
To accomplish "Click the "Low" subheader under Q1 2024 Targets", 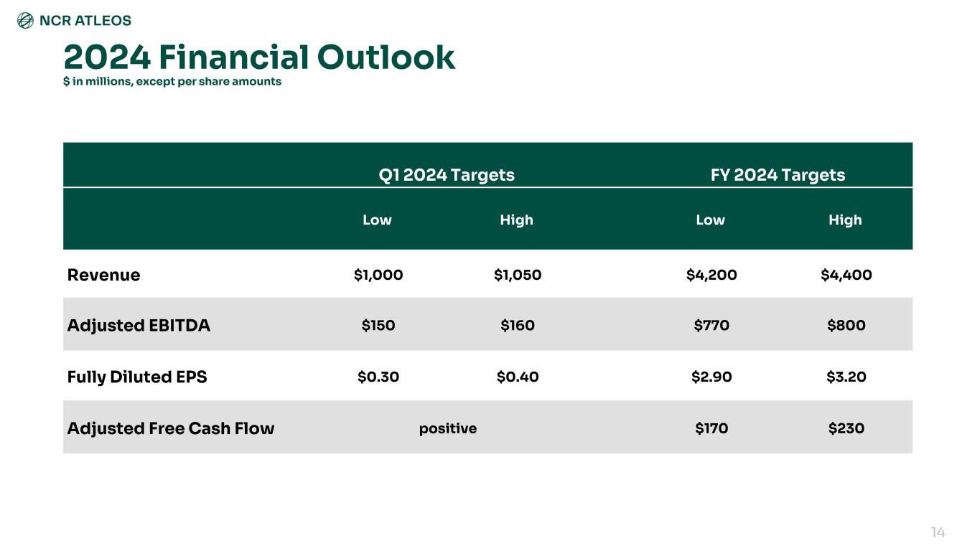I will (377, 220).
